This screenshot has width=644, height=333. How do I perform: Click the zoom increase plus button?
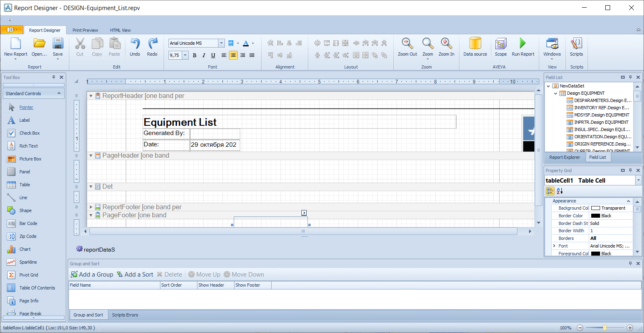pos(630,328)
